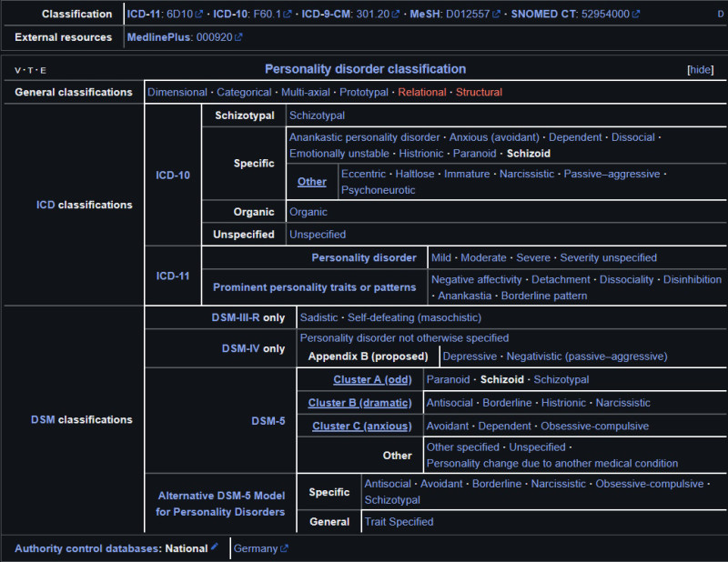Click external link icon after ICD-11 6D10
The height and width of the screenshot is (562, 728).
point(204,15)
